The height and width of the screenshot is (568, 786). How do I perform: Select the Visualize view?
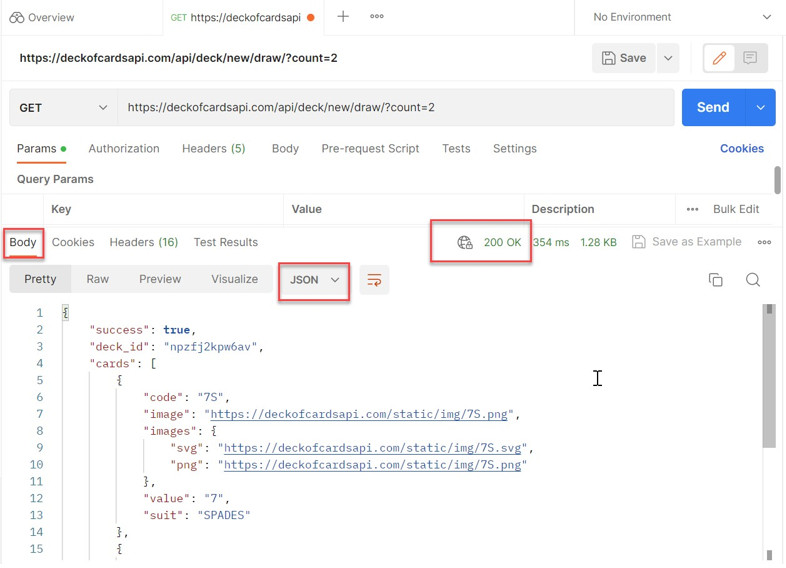click(234, 280)
